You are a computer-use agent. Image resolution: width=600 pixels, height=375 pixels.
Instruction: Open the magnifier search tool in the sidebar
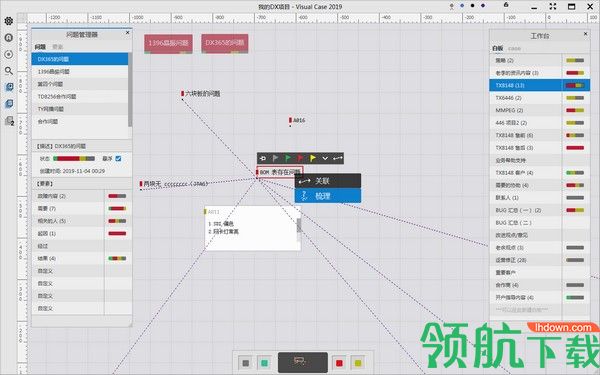pos(8,71)
